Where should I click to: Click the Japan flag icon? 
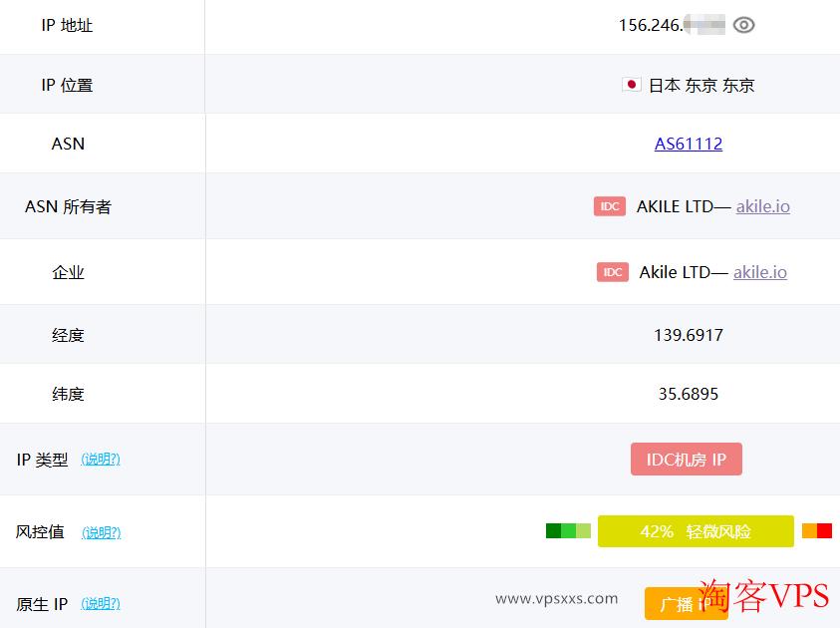click(631, 84)
